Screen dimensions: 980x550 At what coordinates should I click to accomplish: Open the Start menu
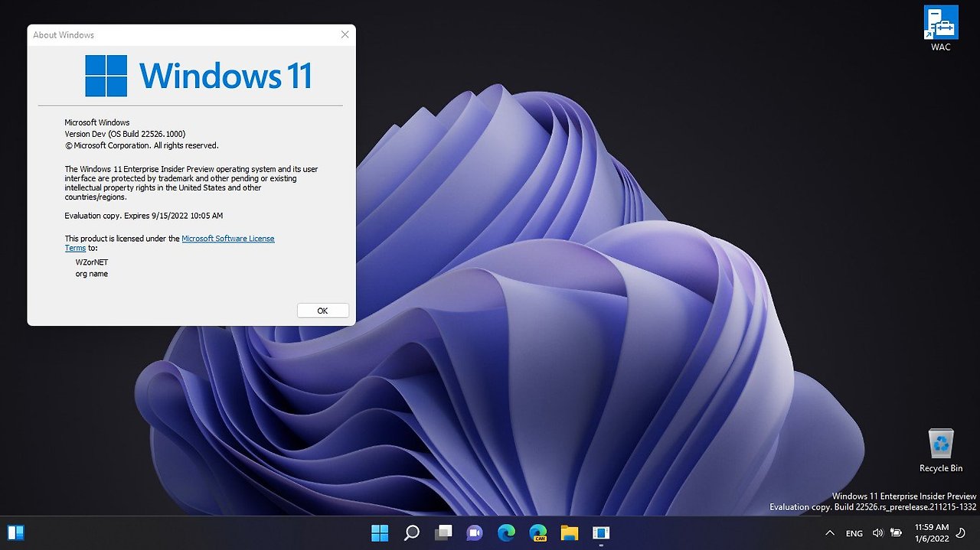coord(379,532)
